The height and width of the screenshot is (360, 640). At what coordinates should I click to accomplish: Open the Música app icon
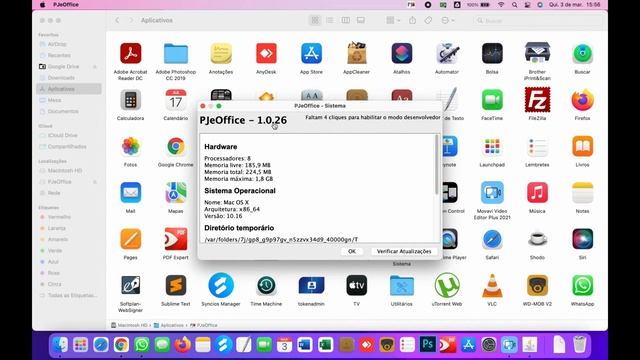point(537,193)
